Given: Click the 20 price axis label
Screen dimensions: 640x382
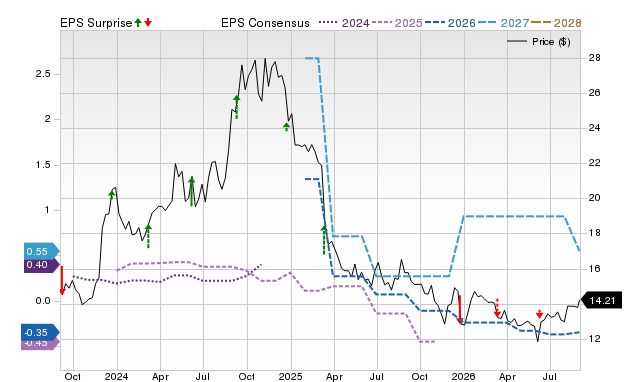Looking at the screenshot, I should 594,198.
